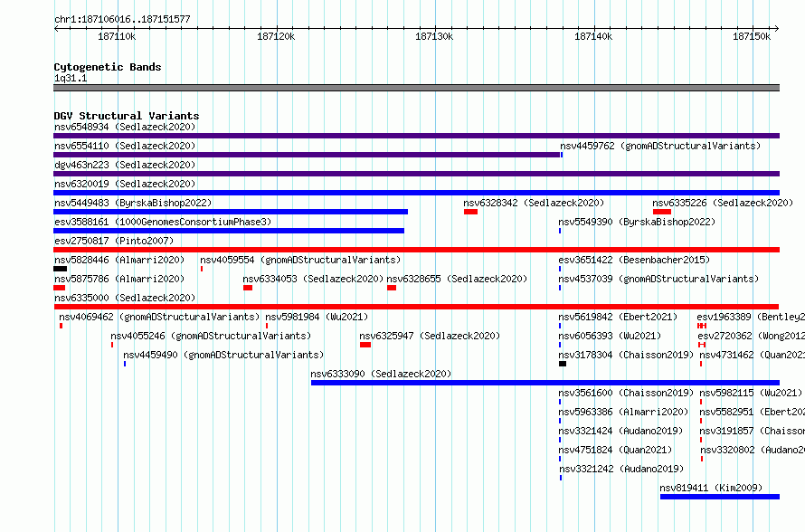Click the Cytogenetic Bands track title
This screenshot has width=805, height=532.
(x=108, y=67)
